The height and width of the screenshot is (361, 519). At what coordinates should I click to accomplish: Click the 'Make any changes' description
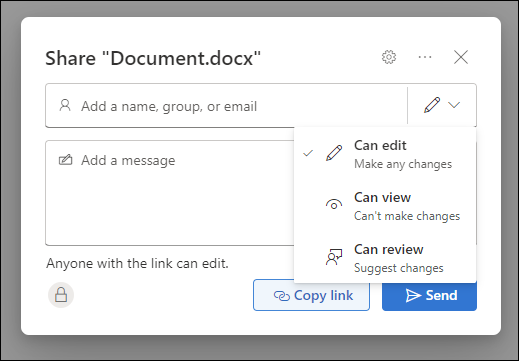[403, 164]
